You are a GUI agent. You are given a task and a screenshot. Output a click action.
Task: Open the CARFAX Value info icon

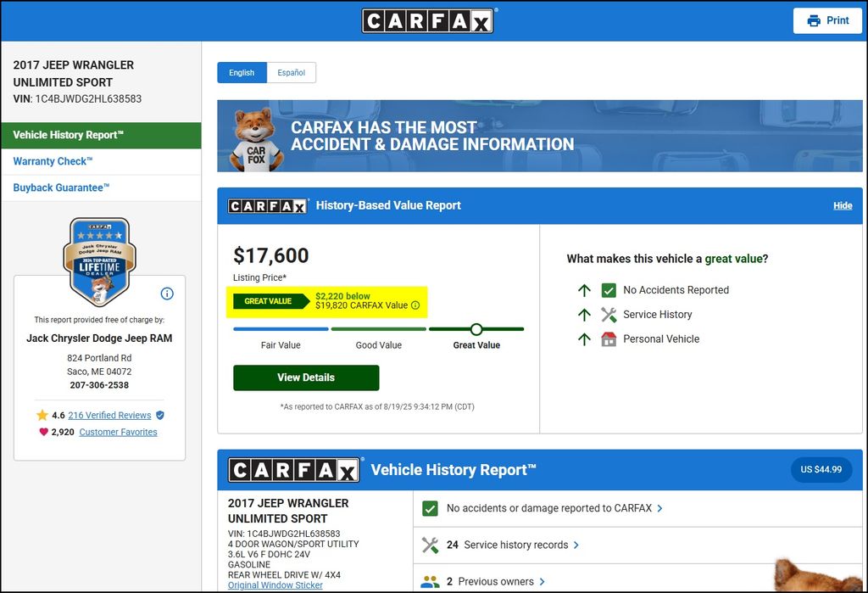[415, 305]
